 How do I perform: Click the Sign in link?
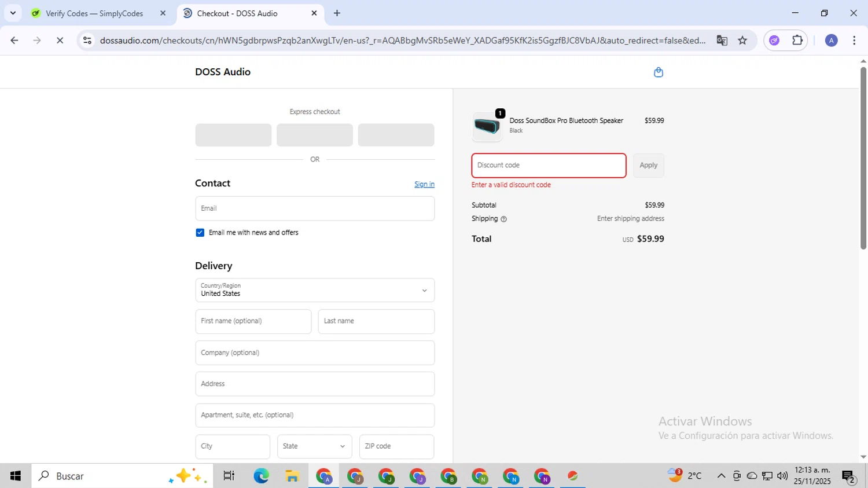tap(424, 184)
